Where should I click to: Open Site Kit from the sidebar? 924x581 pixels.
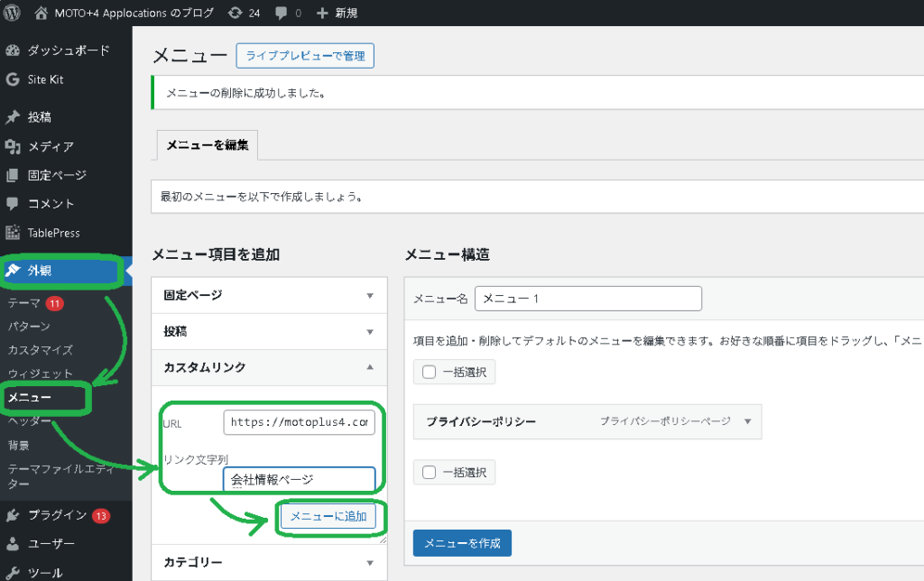click(x=45, y=79)
